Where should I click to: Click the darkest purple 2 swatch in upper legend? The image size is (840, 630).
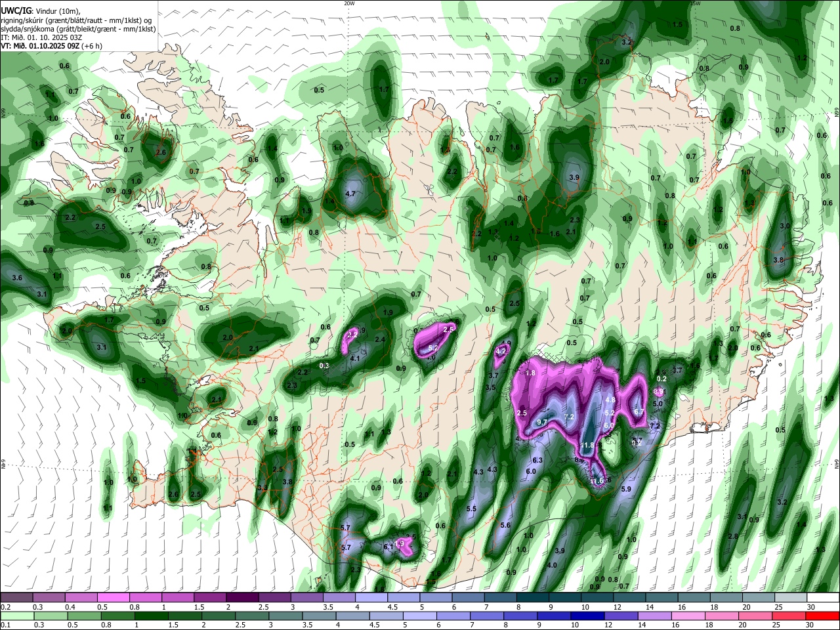[241, 597]
